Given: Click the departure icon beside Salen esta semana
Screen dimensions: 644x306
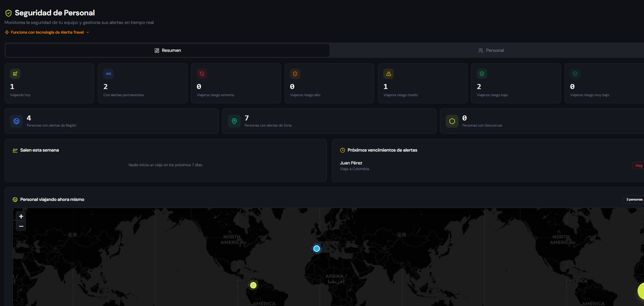Looking at the screenshot, I should pos(15,150).
